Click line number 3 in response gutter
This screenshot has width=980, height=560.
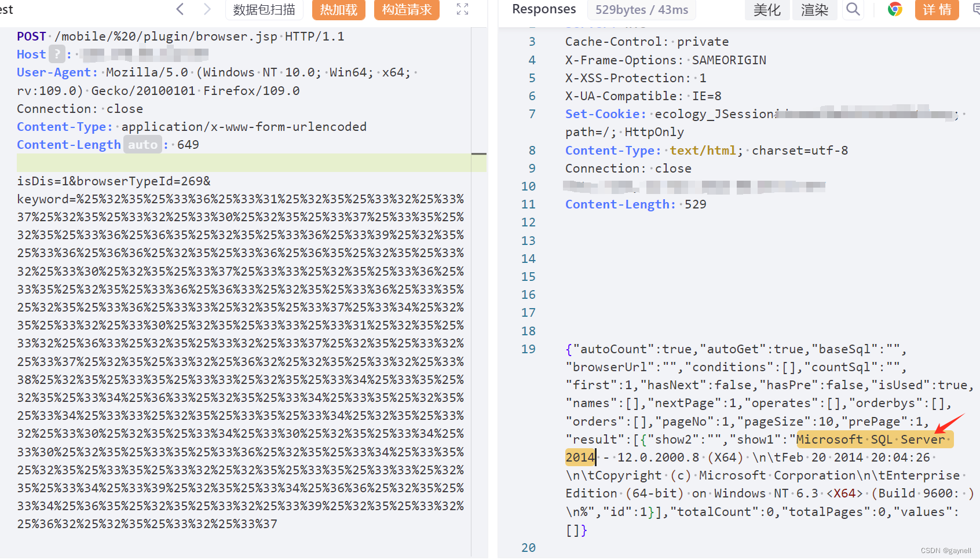coord(532,42)
